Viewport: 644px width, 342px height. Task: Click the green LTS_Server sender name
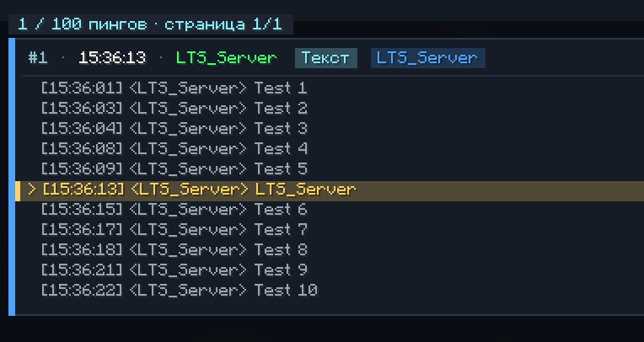pos(226,58)
